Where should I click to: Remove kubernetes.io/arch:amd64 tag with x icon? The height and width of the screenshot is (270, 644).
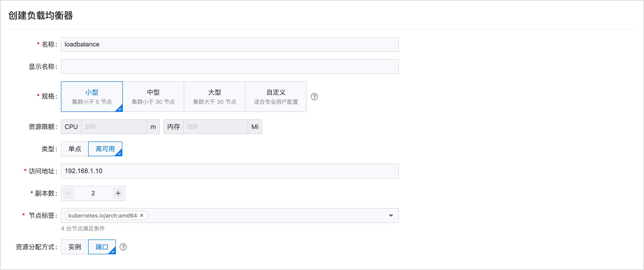(x=142, y=215)
